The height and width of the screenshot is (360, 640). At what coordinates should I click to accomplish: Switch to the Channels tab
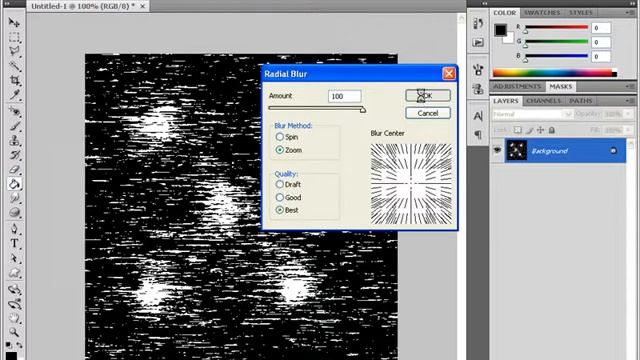coord(543,100)
